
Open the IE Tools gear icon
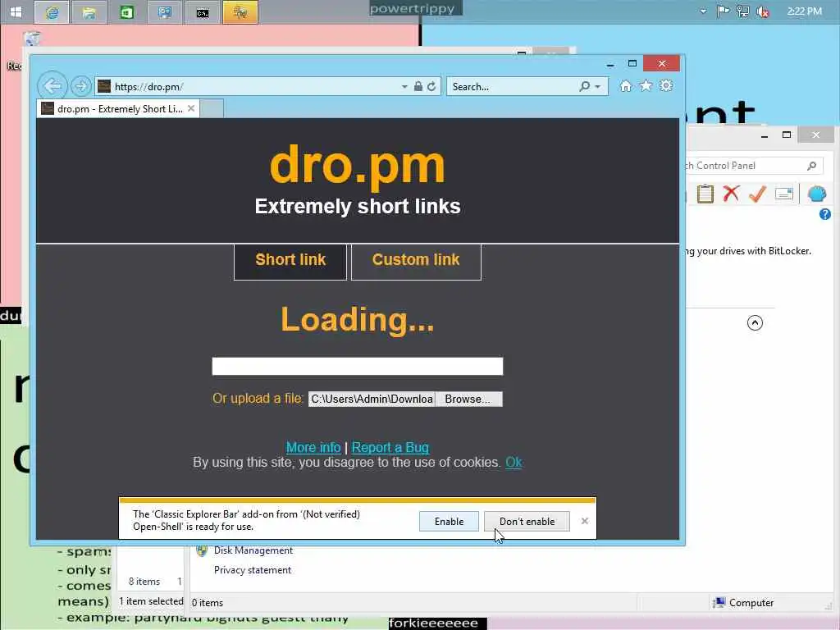pyautogui.click(x=666, y=85)
